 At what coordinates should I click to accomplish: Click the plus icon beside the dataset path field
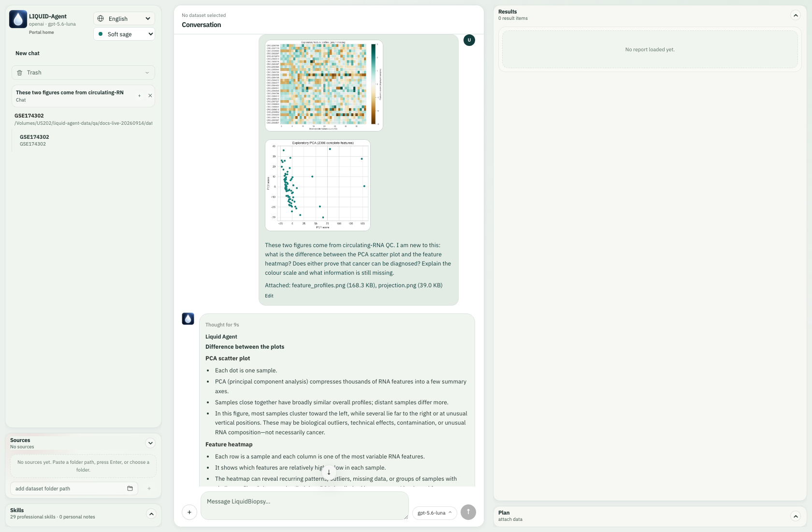[149, 488]
